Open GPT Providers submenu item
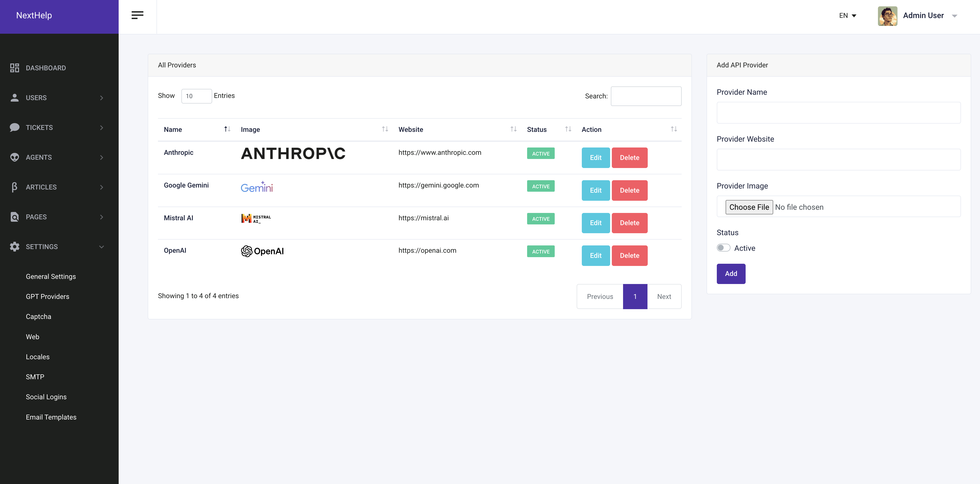 pyautogui.click(x=48, y=296)
